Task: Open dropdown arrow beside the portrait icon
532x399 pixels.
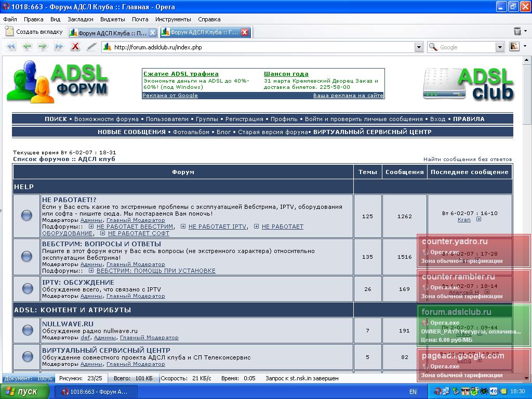Action: point(525,46)
